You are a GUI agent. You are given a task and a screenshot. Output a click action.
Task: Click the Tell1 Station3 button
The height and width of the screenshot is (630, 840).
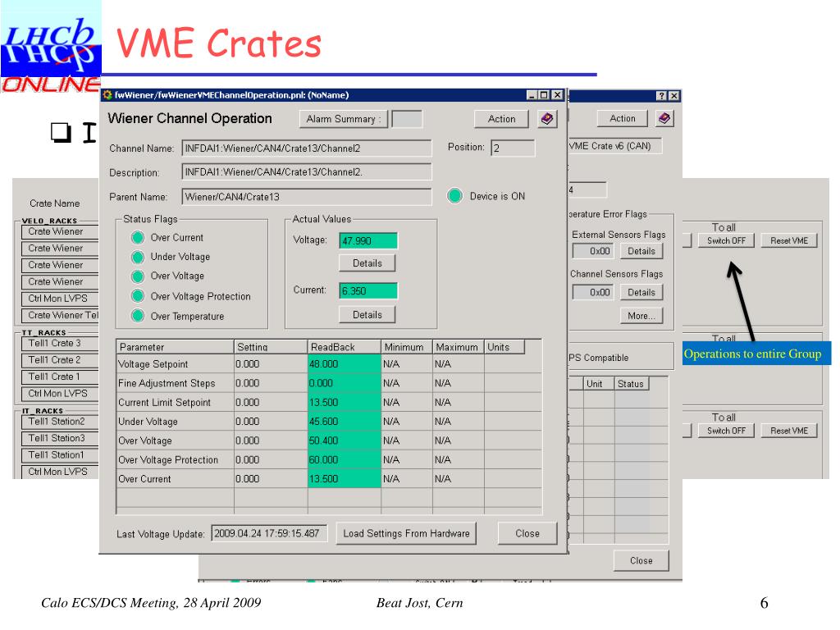[x=60, y=438]
